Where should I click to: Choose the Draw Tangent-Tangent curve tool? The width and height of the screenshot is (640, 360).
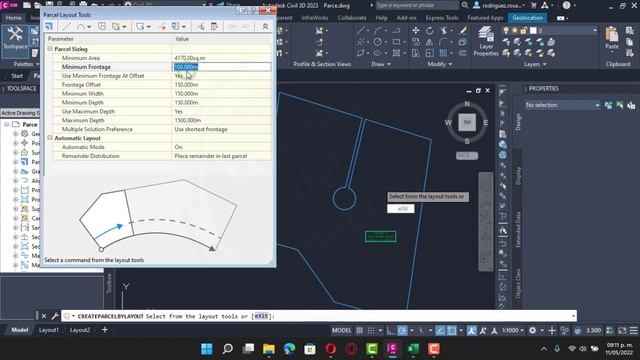81,27
